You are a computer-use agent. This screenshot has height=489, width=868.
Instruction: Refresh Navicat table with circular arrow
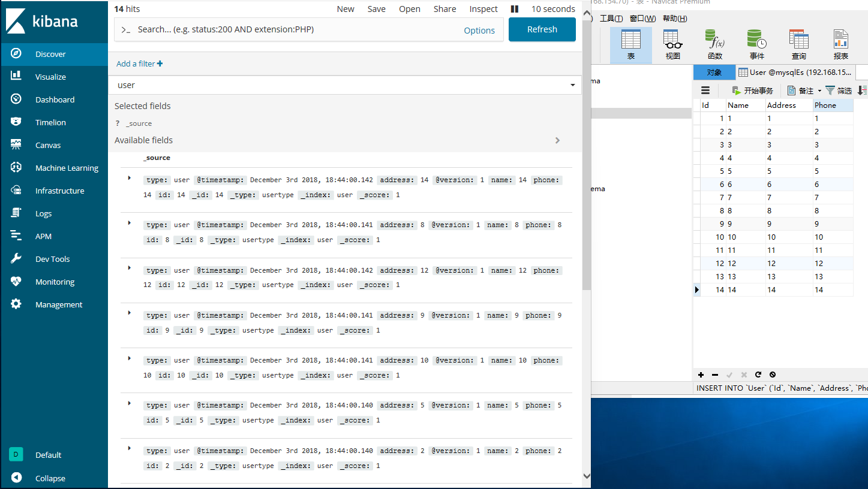(758, 375)
